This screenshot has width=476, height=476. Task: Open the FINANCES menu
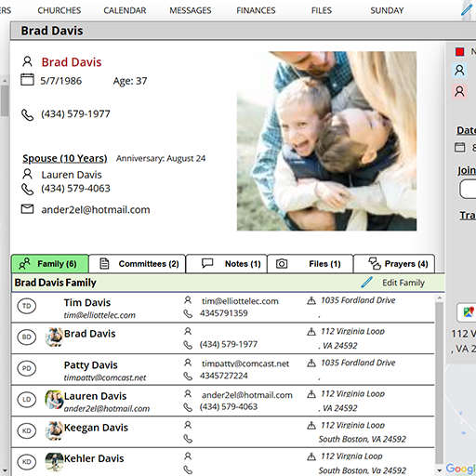tap(256, 10)
